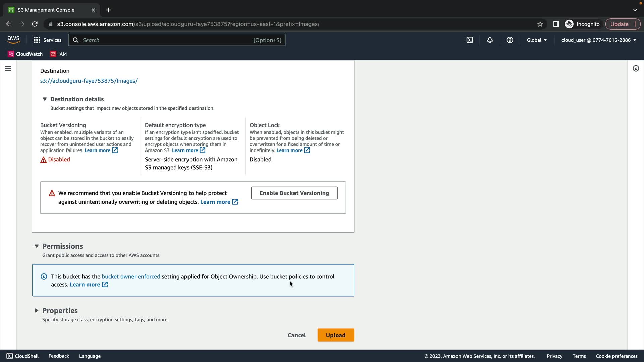Bookmark the page with the star icon
The height and width of the screenshot is (362, 644).
540,24
